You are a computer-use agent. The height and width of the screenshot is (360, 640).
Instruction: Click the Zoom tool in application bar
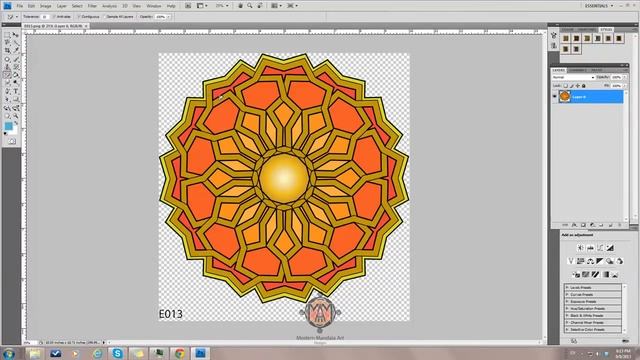point(250,6)
